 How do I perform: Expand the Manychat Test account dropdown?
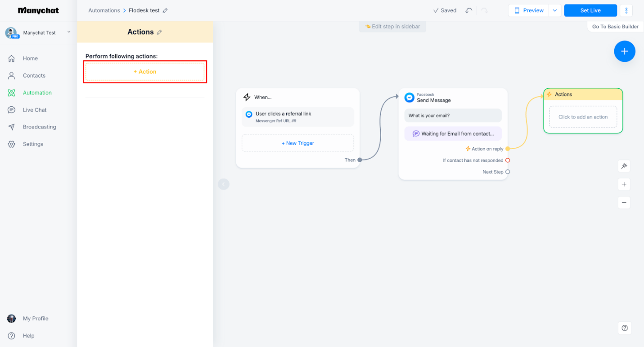coord(69,32)
